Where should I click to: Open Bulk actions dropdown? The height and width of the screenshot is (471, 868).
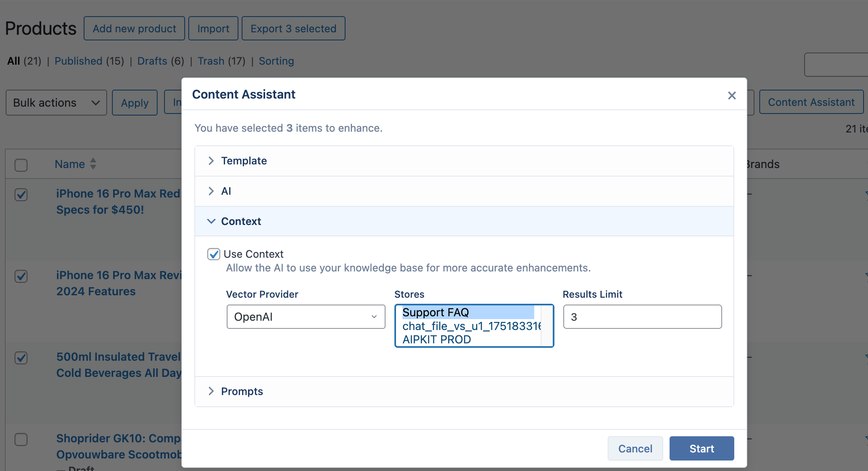(x=56, y=103)
